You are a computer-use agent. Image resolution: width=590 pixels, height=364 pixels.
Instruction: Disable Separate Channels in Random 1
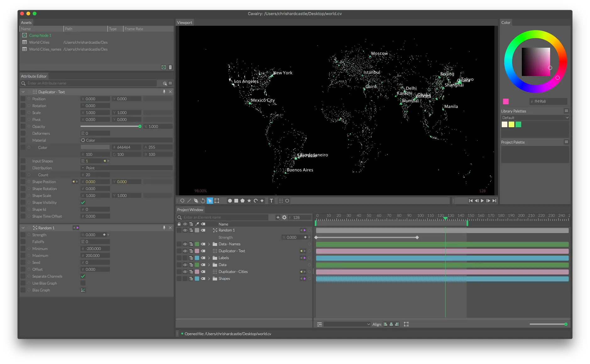click(83, 276)
